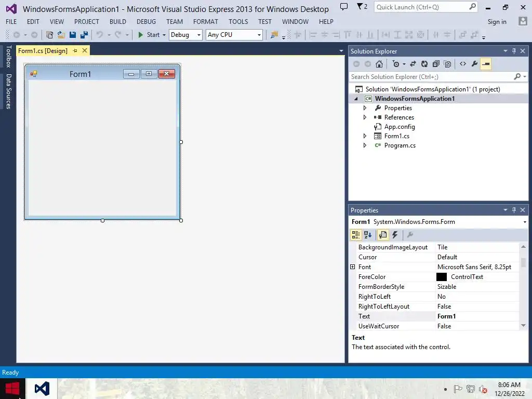Click View Code icon in Solution Explorer

tap(463, 64)
